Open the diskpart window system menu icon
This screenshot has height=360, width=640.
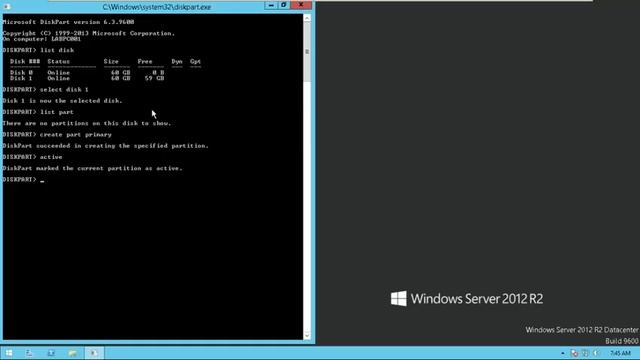point(7,7)
